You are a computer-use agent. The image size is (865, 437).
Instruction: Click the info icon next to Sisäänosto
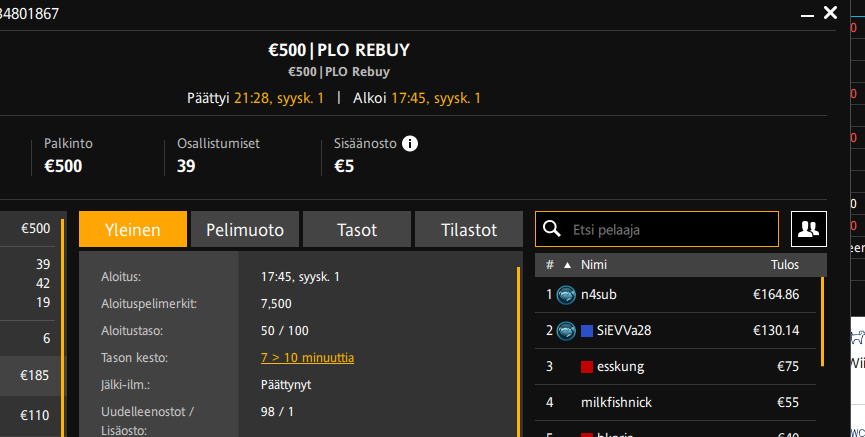(410, 144)
